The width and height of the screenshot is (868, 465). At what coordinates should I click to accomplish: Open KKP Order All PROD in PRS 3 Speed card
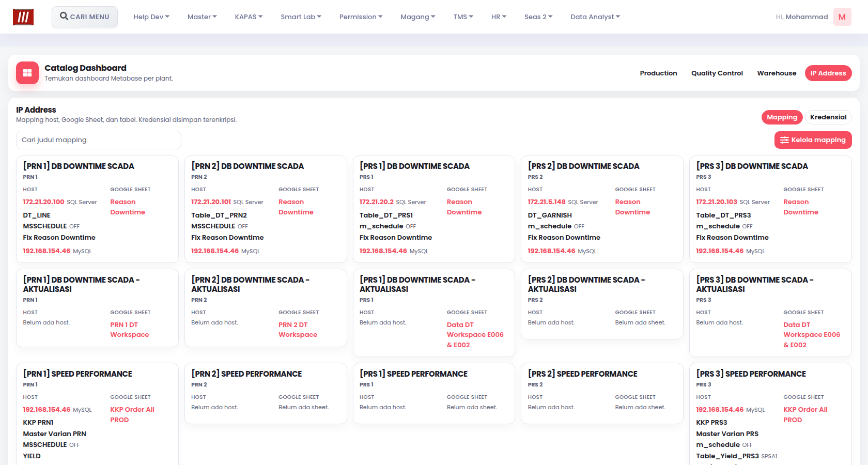(x=805, y=415)
